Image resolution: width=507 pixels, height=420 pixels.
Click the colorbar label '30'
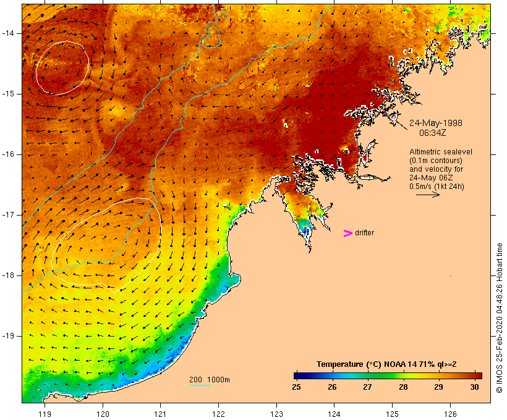point(474,387)
